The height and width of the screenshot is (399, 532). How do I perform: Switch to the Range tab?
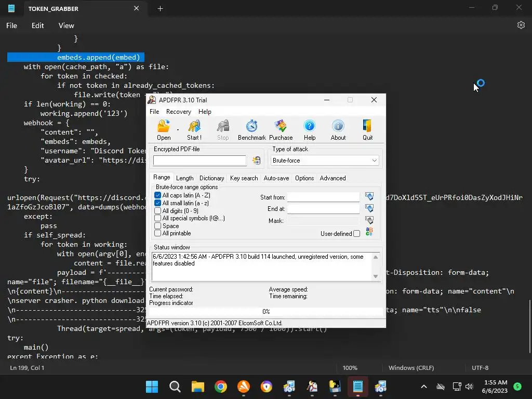(x=162, y=178)
